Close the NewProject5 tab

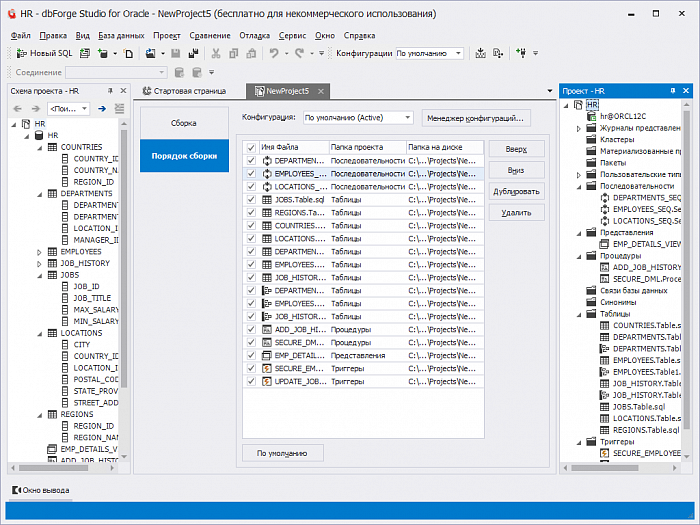320,91
